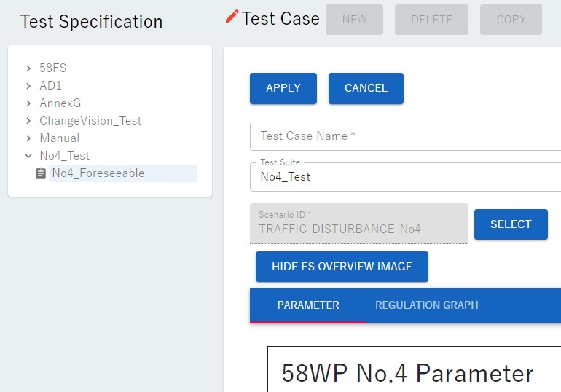561x392 pixels.
Task: Expand the 58FS tree node
Action: pyautogui.click(x=28, y=68)
